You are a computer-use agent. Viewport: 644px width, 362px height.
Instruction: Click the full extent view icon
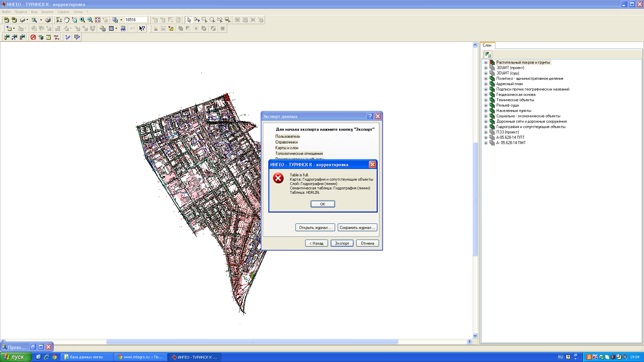(98, 20)
